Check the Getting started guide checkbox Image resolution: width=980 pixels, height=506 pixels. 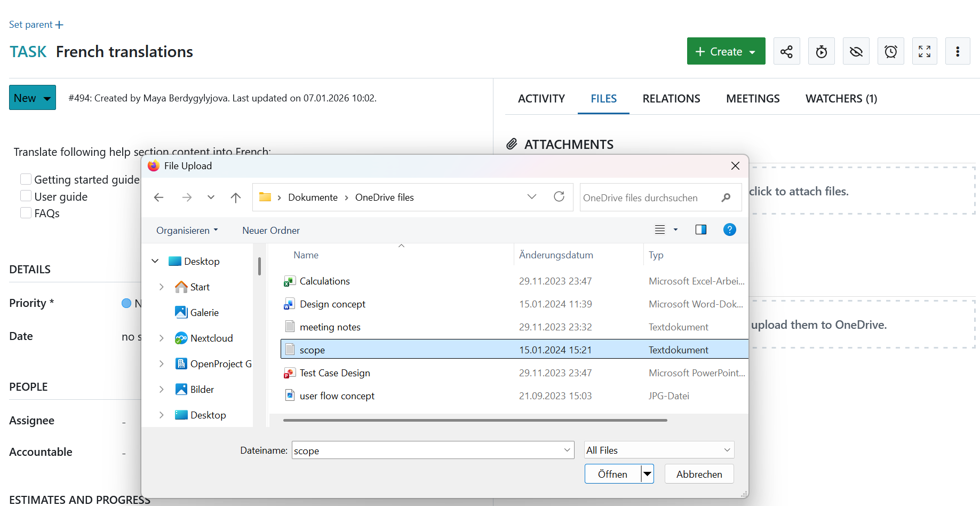pyautogui.click(x=25, y=179)
